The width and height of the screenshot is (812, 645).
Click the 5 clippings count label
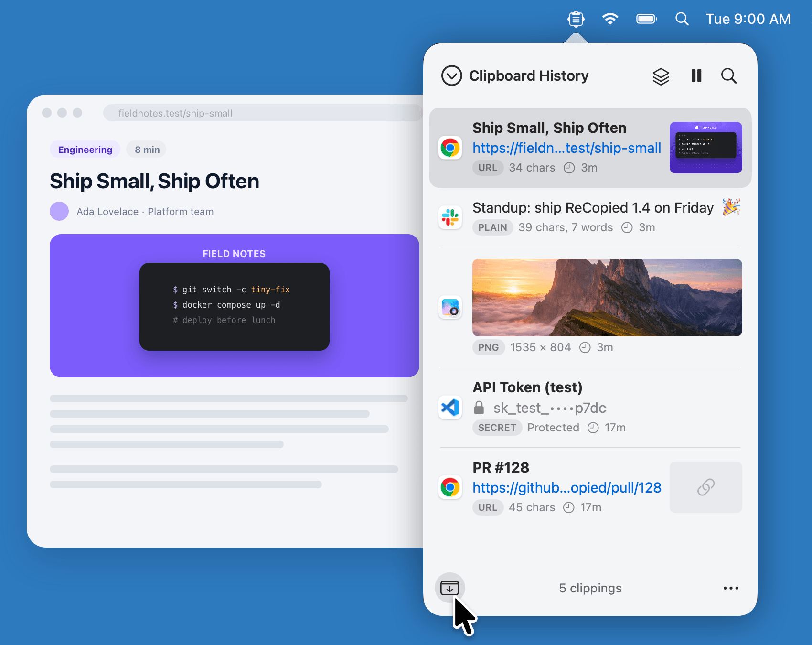click(590, 588)
